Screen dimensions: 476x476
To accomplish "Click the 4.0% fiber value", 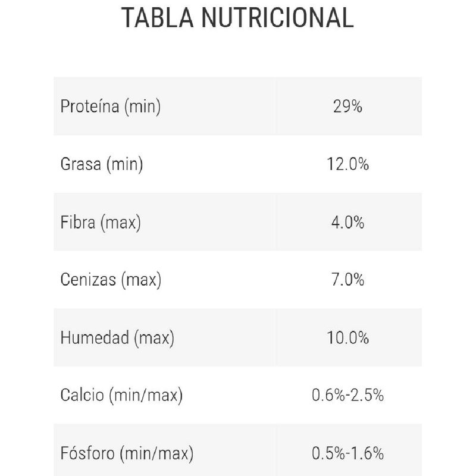I will click(347, 222).
